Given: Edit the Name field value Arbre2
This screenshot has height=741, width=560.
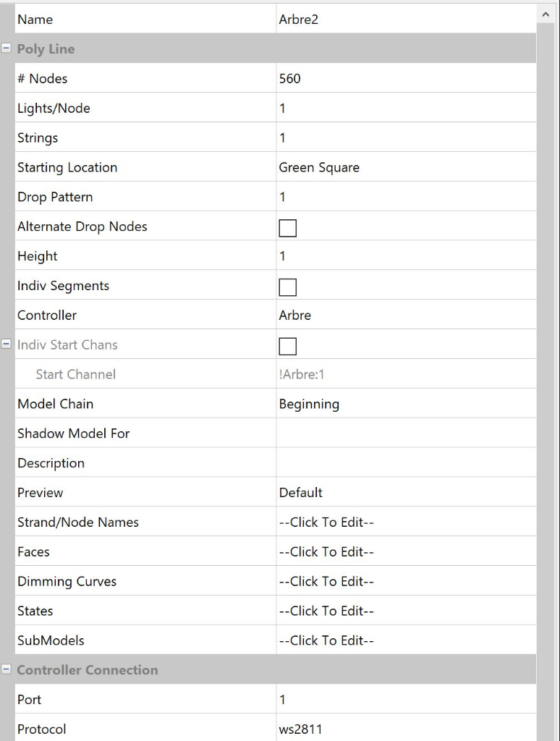Looking at the screenshot, I should [x=405, y=20].
